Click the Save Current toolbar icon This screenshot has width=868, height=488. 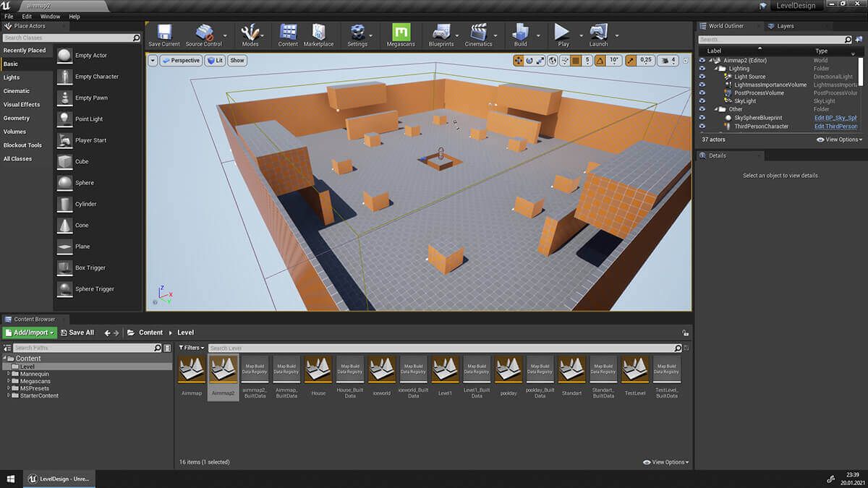click(x=163, y=33)
